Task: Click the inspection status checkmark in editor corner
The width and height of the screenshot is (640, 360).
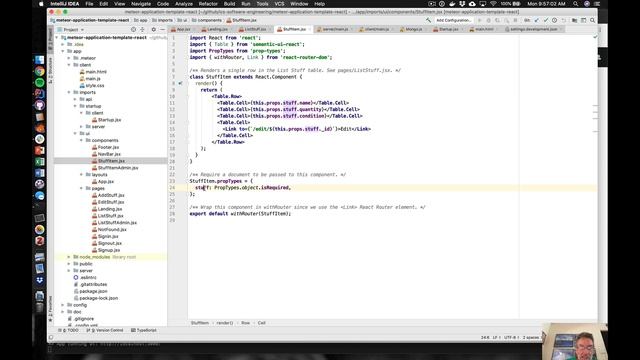Action: pos(595,37)
